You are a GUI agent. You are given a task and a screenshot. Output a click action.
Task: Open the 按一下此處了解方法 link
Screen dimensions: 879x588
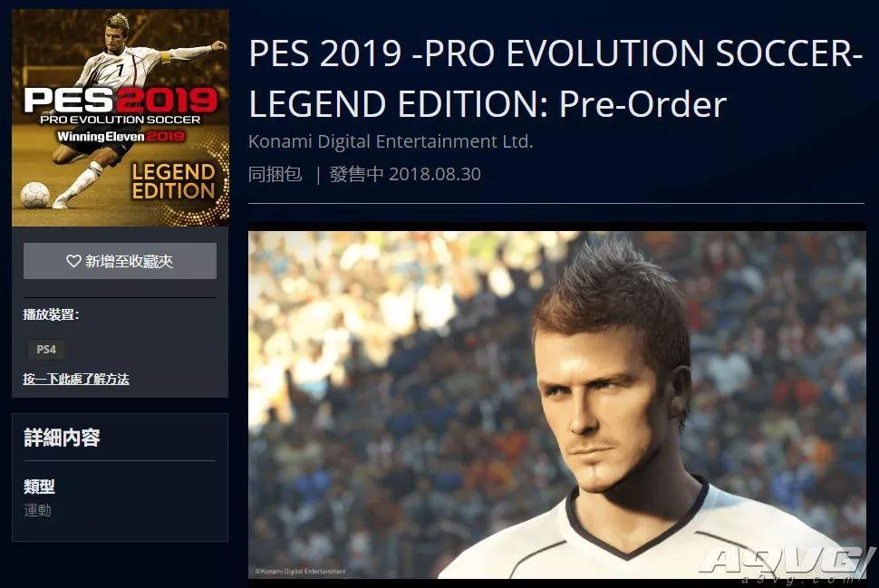(x=76, y=379)
